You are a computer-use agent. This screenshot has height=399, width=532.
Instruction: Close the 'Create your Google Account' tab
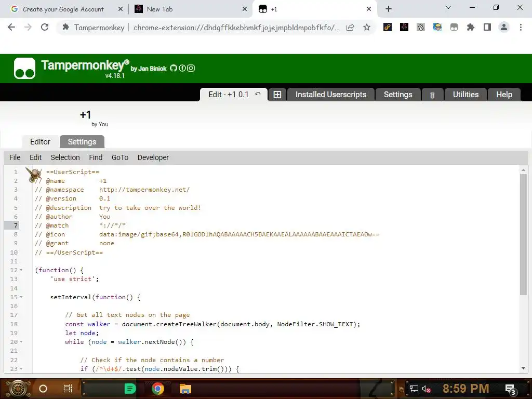point(121,9)
